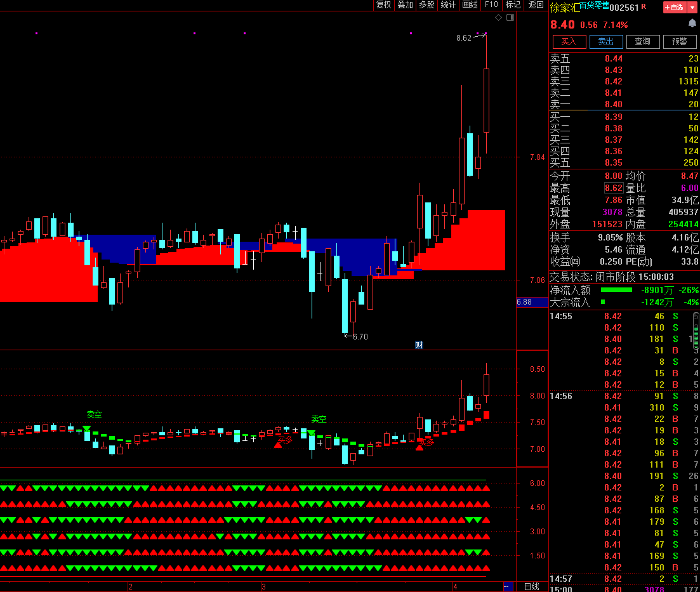Image resolution: width=700 pixels, height=592 pixels.
Task: Click month 3 marker on the time axis
Action: 264,587
